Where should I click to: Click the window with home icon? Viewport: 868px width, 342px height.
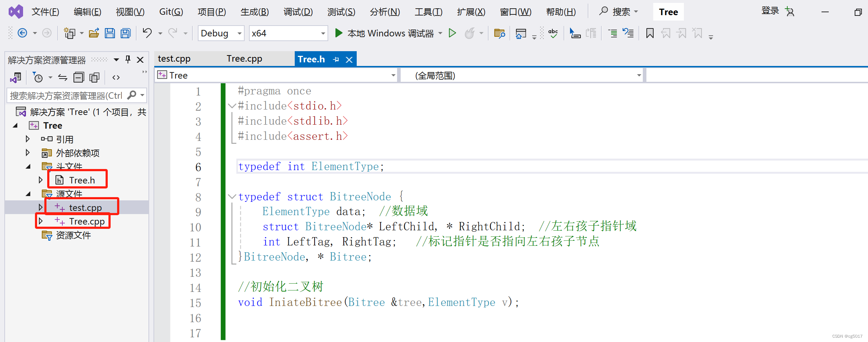521,34
